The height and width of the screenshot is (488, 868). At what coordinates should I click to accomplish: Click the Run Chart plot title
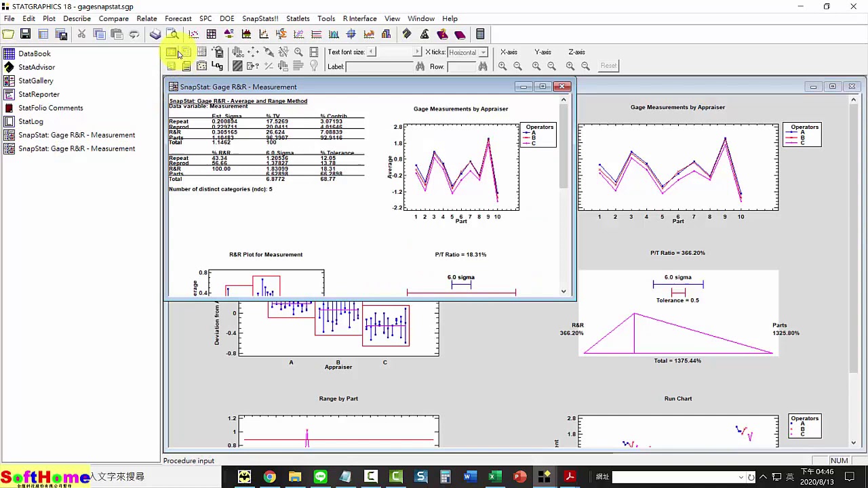678,399
